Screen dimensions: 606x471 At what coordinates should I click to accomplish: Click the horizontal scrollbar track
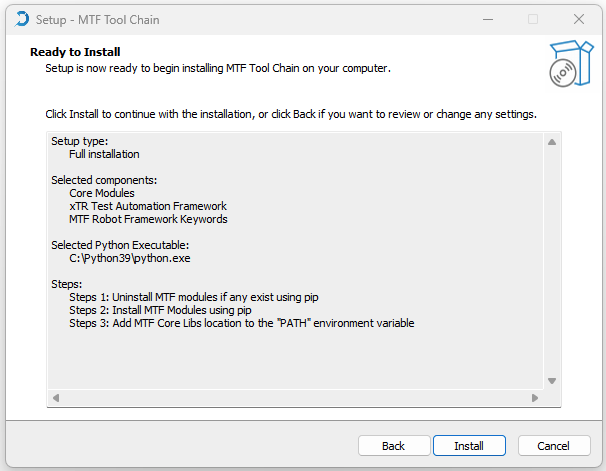point(295,398)
